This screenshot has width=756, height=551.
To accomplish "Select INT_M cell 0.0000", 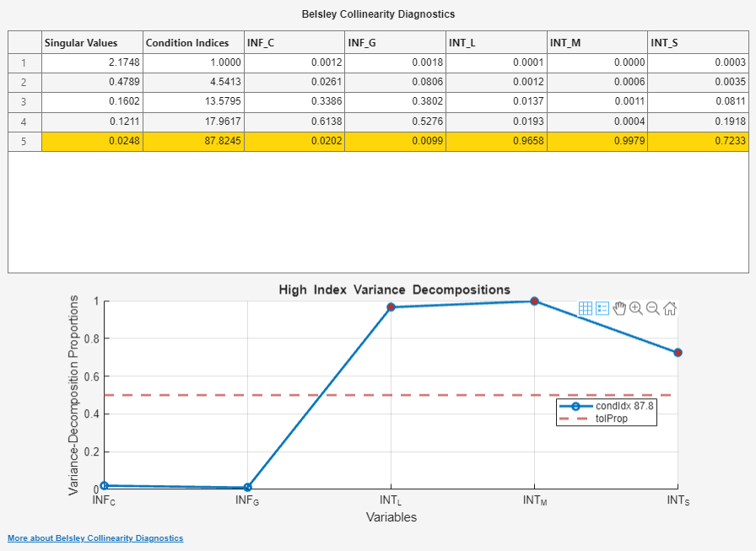I will 597,63.
